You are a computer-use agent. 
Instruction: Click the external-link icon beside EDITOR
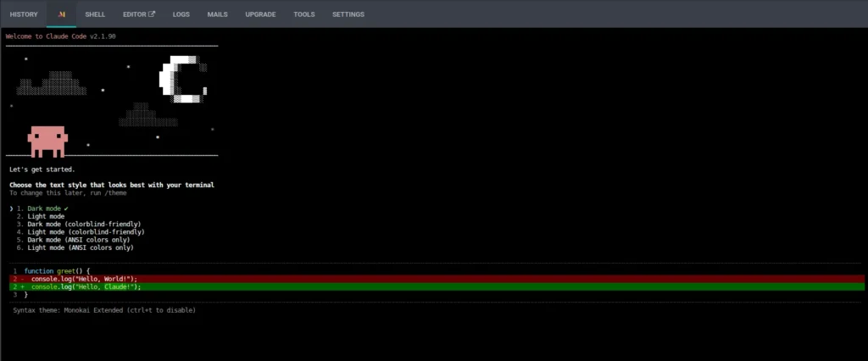click(x=152, y=14)
